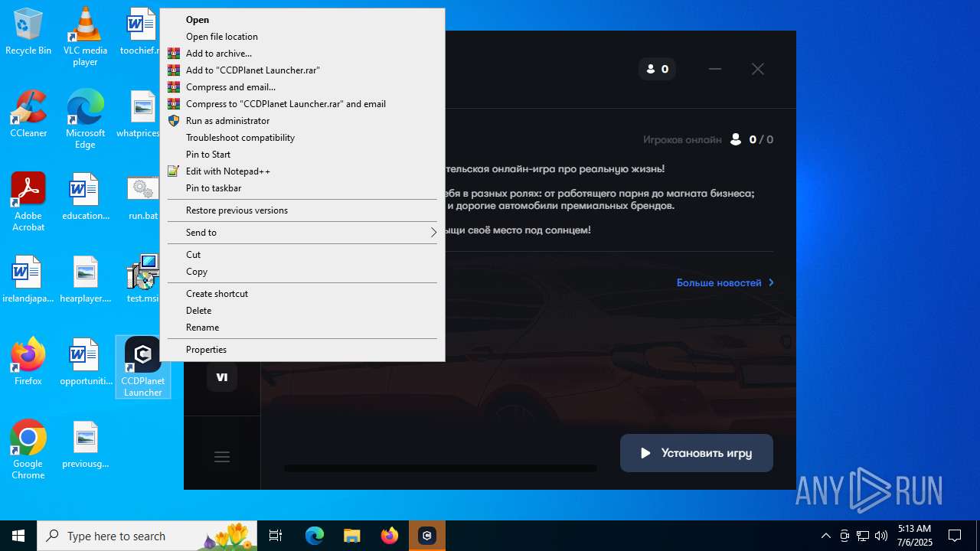The image size is (980, 551).
Task: Click the Игроков онлайн player count text
Action: pos(708,139)
